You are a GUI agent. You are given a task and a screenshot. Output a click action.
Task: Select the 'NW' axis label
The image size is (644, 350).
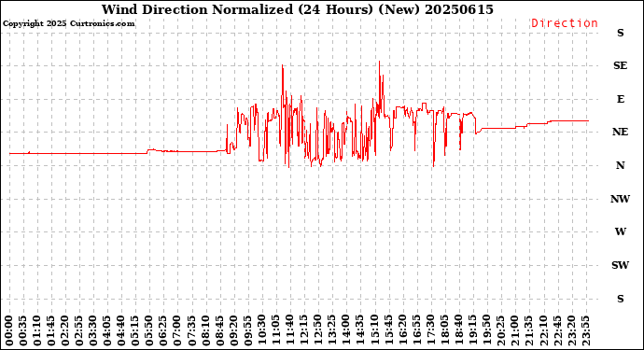click(620, 199)
